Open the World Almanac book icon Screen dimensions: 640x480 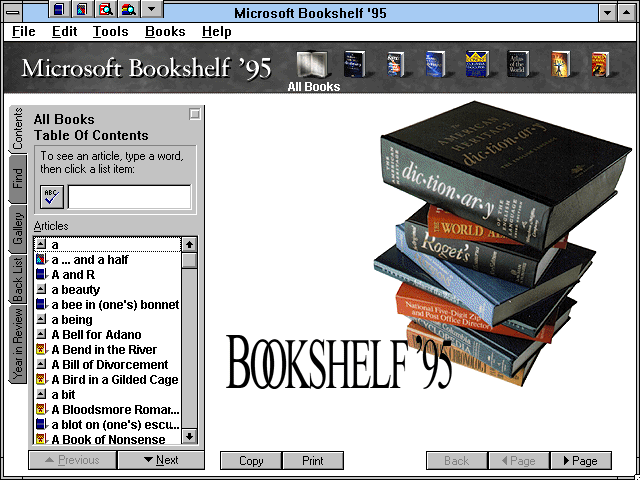pyautogui.click(x=600, y=64)
